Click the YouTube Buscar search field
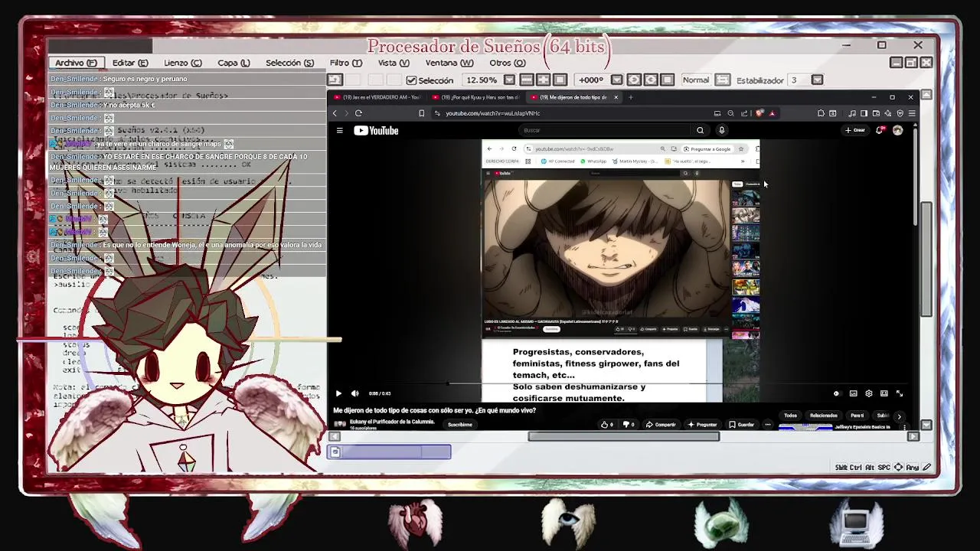980x551 pixels. pyautogui.click(x=603, y=130)
